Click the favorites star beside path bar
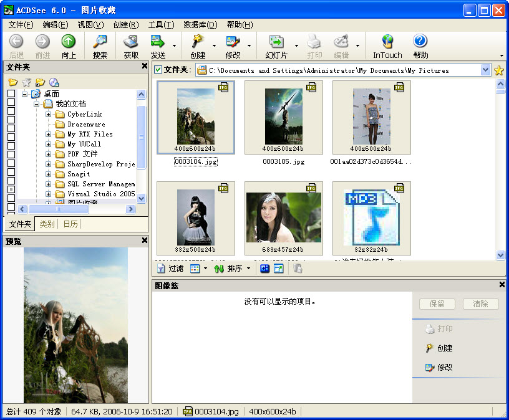 tap(499, 70)
